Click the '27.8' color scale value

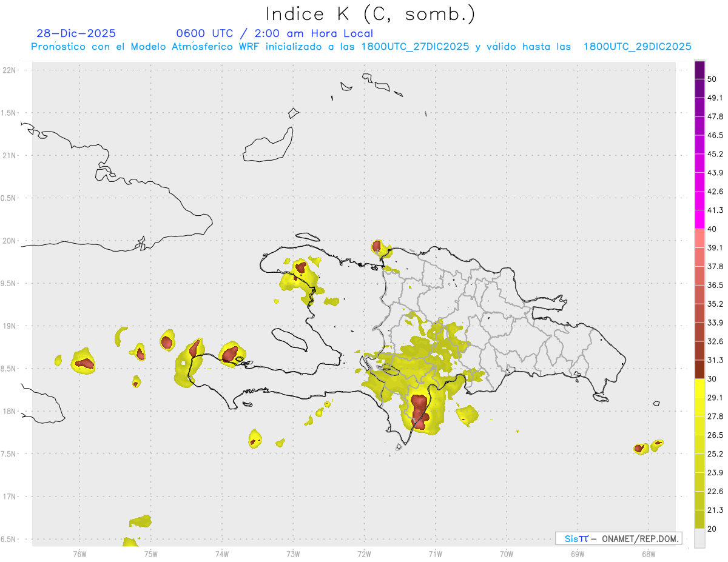(715, 416)
